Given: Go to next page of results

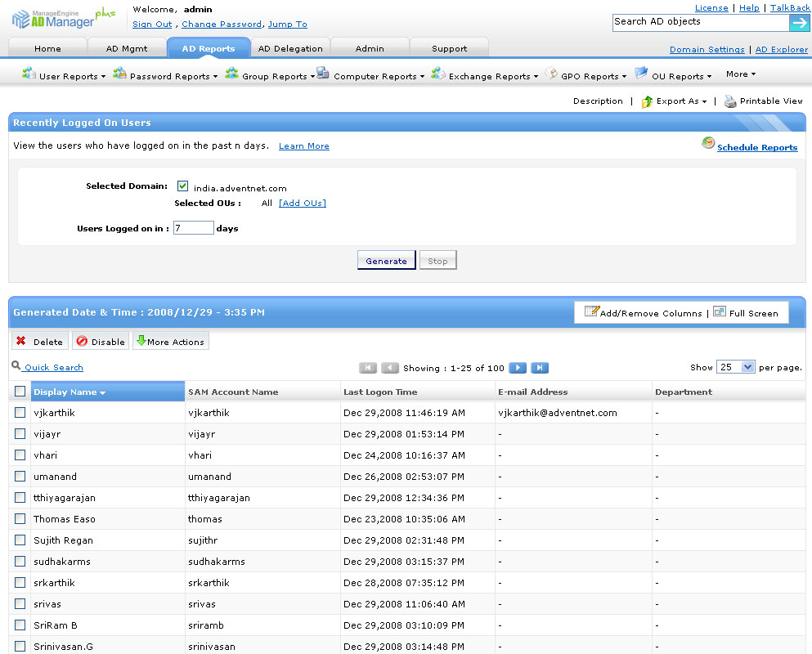Looking at the screenshot, I should [x=518, y=368].
